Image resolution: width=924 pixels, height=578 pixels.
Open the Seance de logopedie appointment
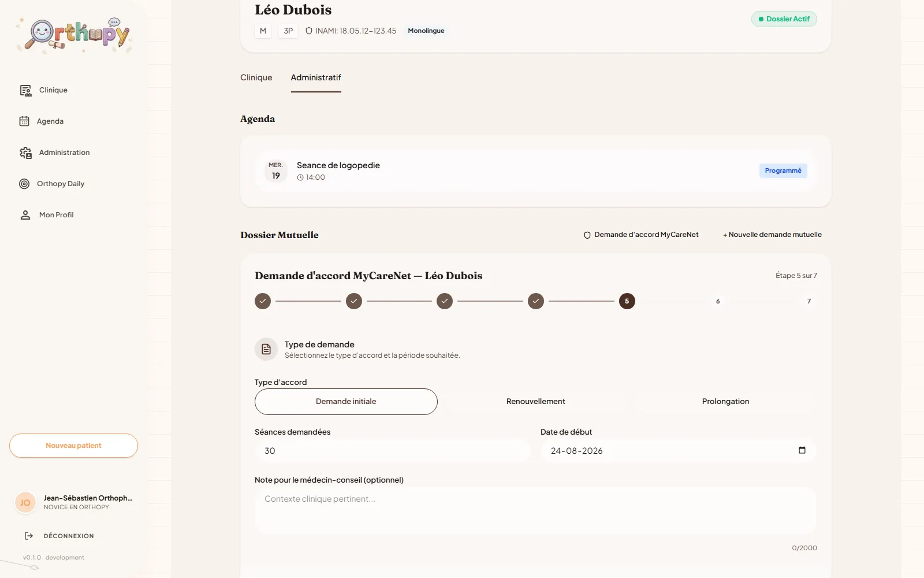[535, 171]
